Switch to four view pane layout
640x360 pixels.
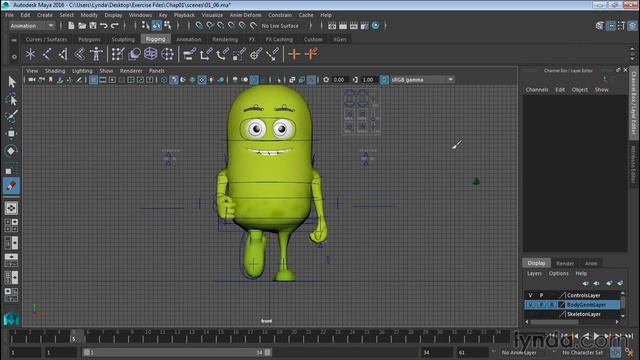(11, 225)
